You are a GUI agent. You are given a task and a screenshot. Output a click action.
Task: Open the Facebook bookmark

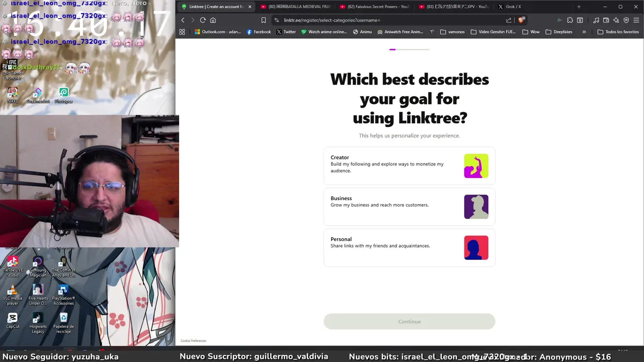point(259,32)
